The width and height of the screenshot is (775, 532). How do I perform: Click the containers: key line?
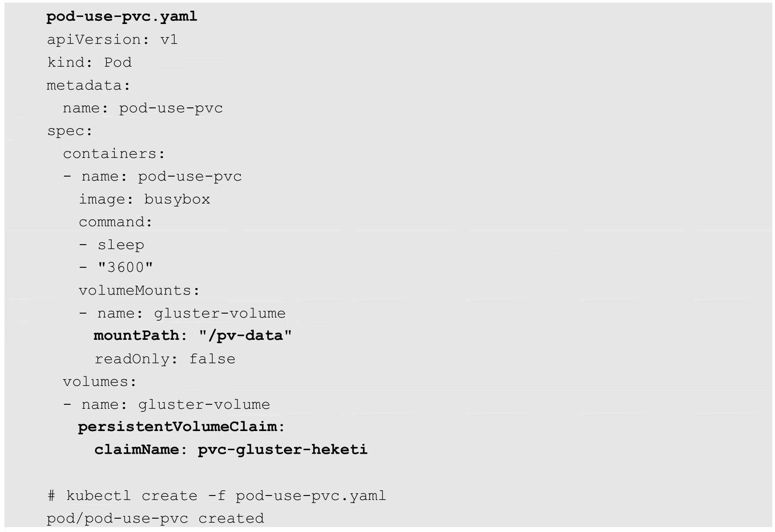[x=114, y=154]
